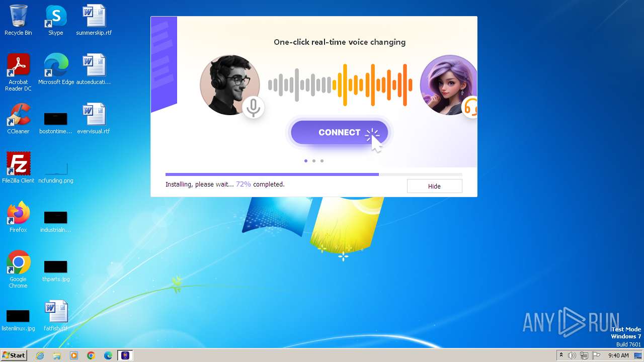The image size is (644, 362).
Task: Launch Skype from the desktop
Action: coord(55,20)
